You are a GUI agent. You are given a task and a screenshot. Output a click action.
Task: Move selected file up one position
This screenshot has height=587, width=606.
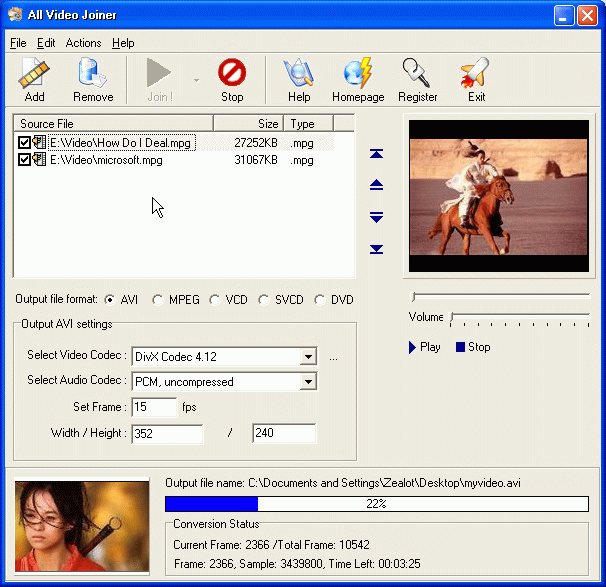point(376,185)
